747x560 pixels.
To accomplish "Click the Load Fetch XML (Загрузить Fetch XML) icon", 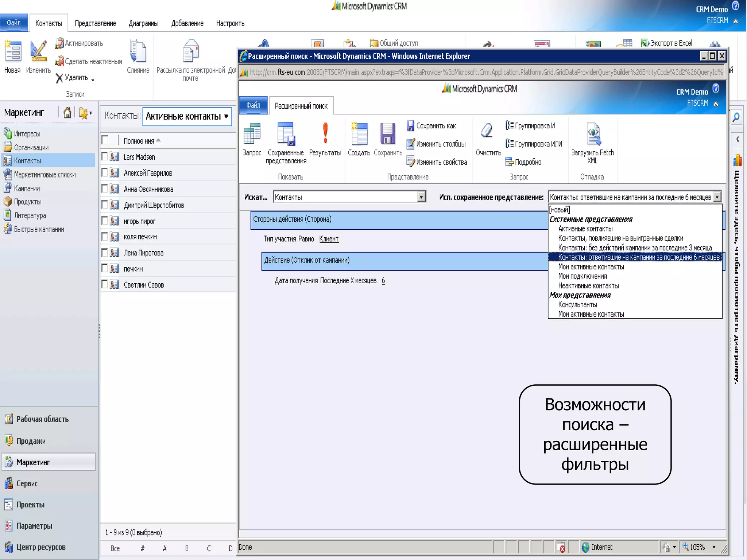I will (x=593, y=134).
